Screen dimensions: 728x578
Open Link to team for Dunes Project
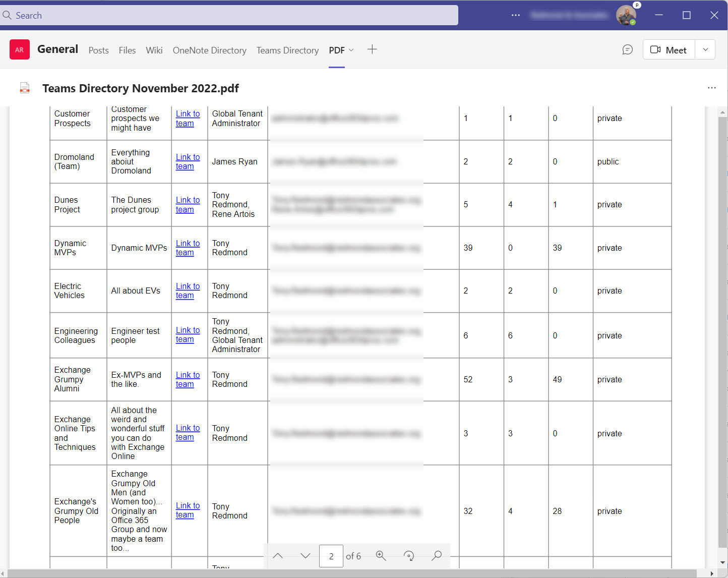click(188, 205)
